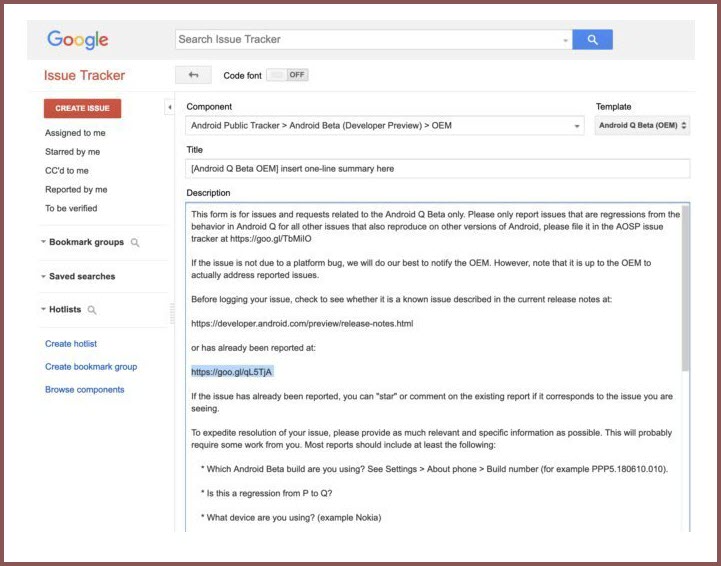
Task: Click search icon next to Bookmark groups
Action: pos(135,243)
